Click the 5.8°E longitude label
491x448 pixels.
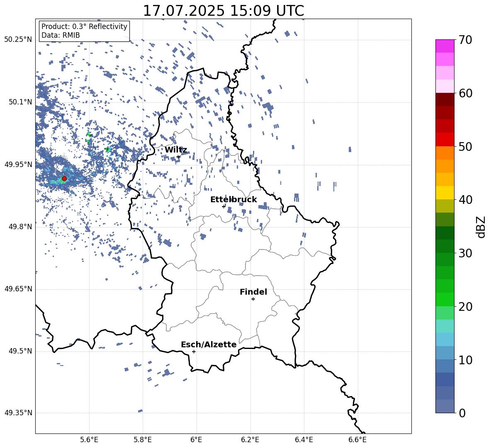[143, 440]
